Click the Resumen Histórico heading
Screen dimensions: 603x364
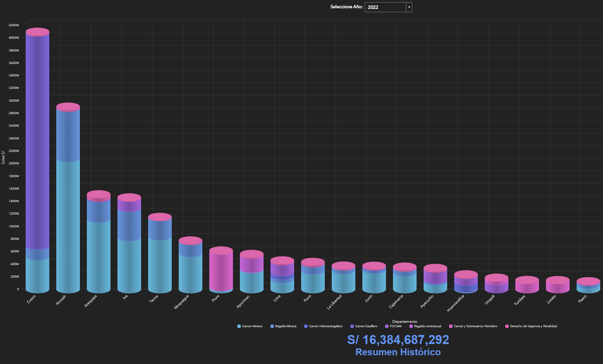[x=398, y=352]
